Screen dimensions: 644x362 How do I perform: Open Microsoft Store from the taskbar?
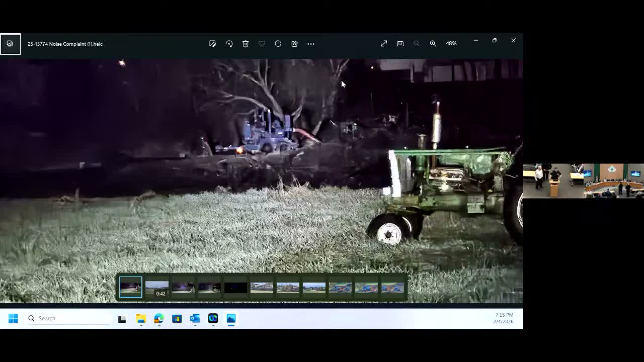(x=177, y=318)
